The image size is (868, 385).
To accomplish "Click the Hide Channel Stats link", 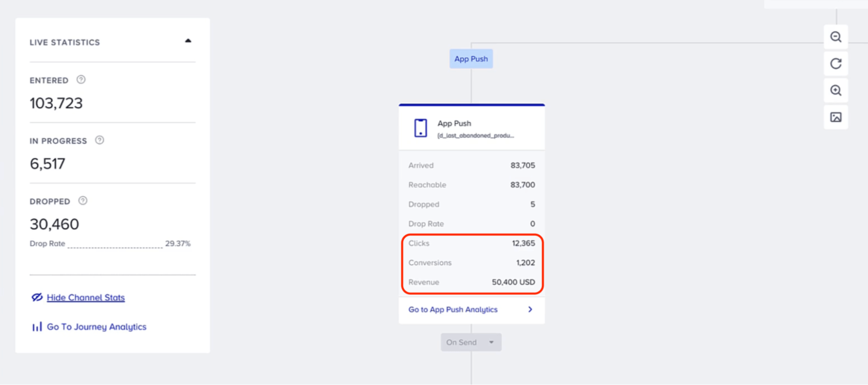I will [x=86, y=298].
